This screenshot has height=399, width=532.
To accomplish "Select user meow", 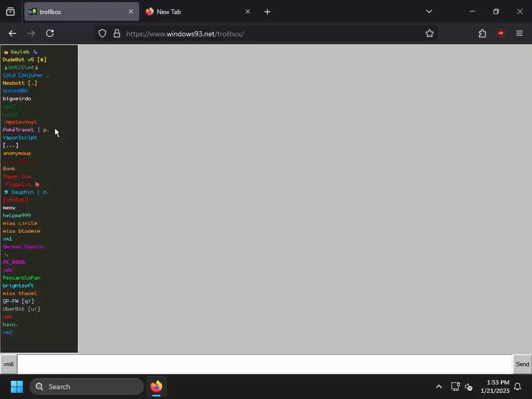I will point(9,208).
